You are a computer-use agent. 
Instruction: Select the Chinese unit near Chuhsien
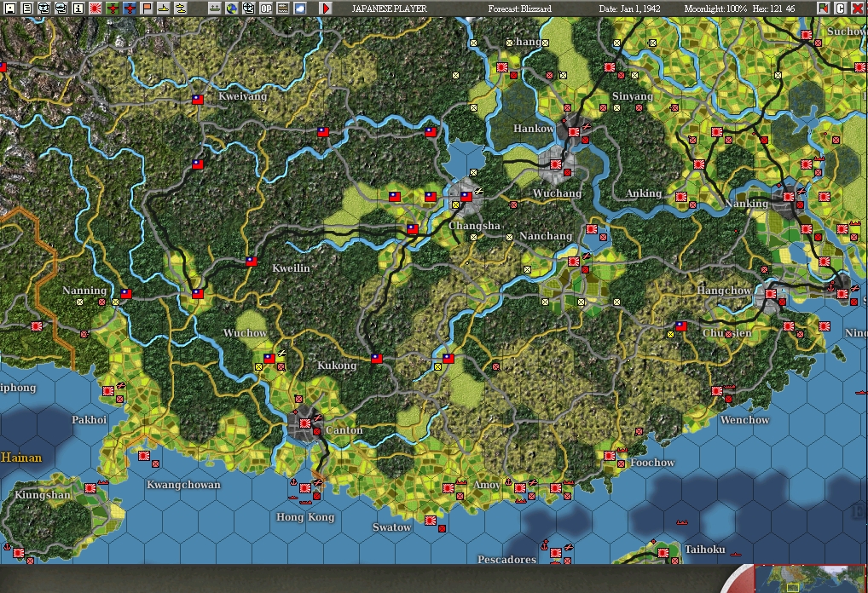pos(681,326)
